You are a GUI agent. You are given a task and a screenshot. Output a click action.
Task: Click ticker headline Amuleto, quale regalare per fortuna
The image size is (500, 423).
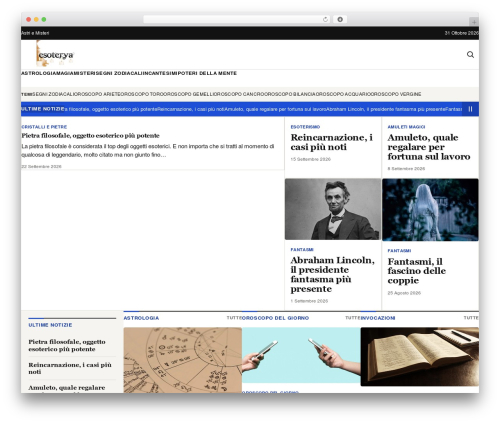pos(275,109)
